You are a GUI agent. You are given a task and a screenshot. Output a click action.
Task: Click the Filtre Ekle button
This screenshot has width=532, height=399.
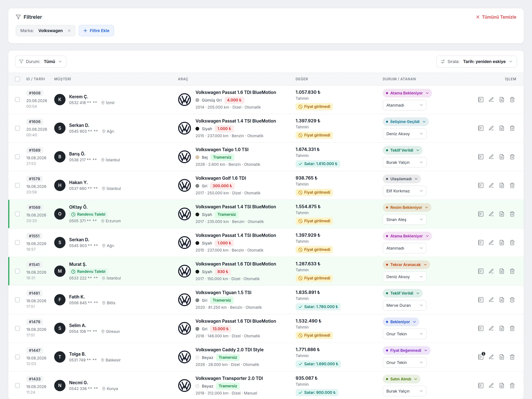96,31
